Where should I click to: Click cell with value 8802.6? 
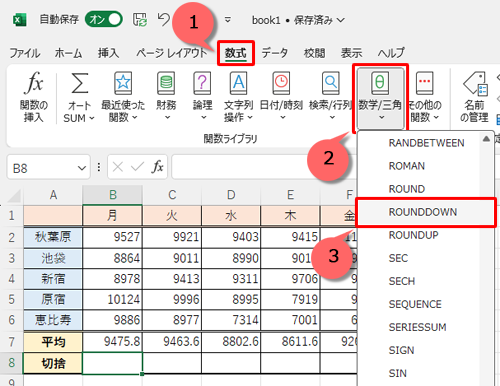[231, 342]
